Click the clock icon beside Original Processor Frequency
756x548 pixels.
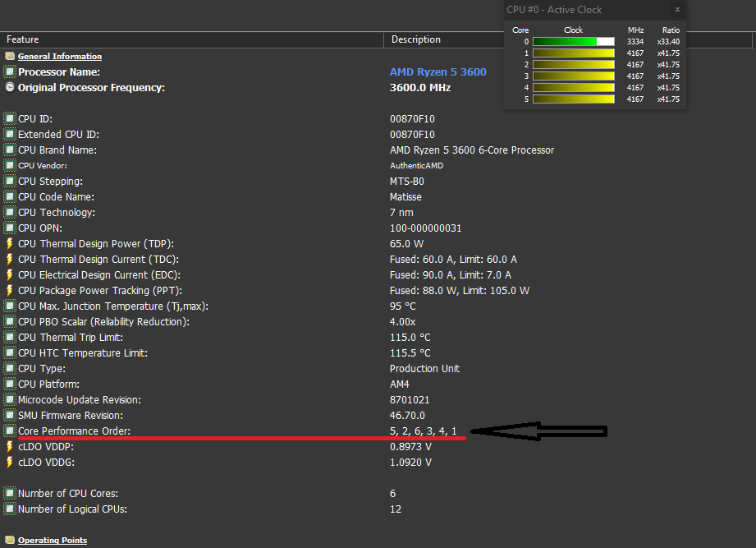coord(10,87)
